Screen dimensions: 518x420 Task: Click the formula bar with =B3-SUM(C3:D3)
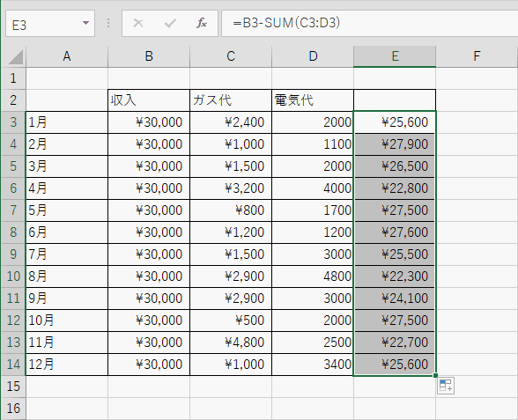coord(369,23)
